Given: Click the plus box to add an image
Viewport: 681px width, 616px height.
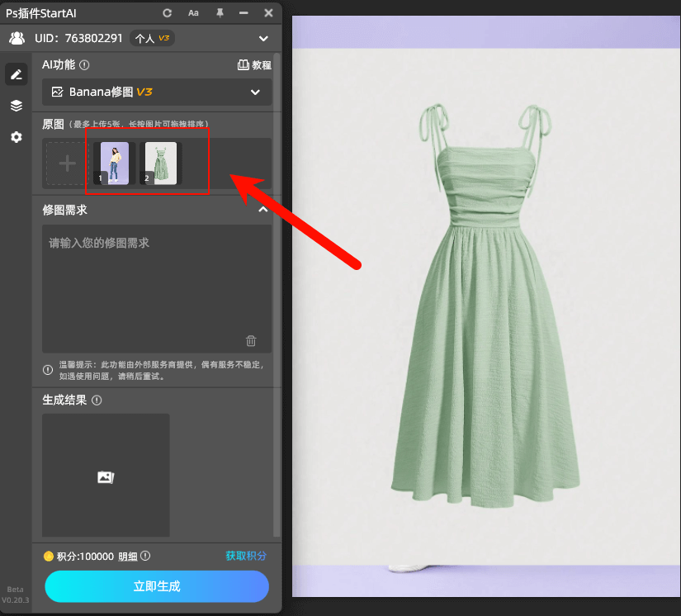Looking at the screenshot, I should [x=67, y=163].
